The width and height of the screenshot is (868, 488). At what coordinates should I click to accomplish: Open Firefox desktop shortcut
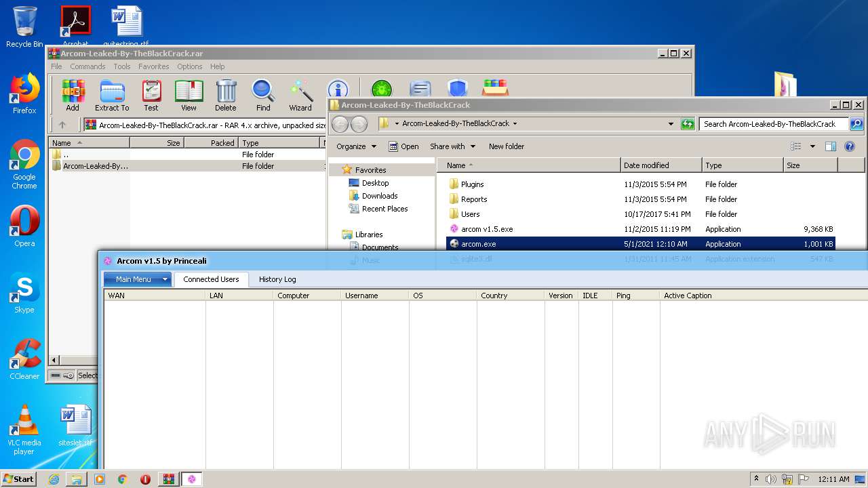(x=24, y=94)
